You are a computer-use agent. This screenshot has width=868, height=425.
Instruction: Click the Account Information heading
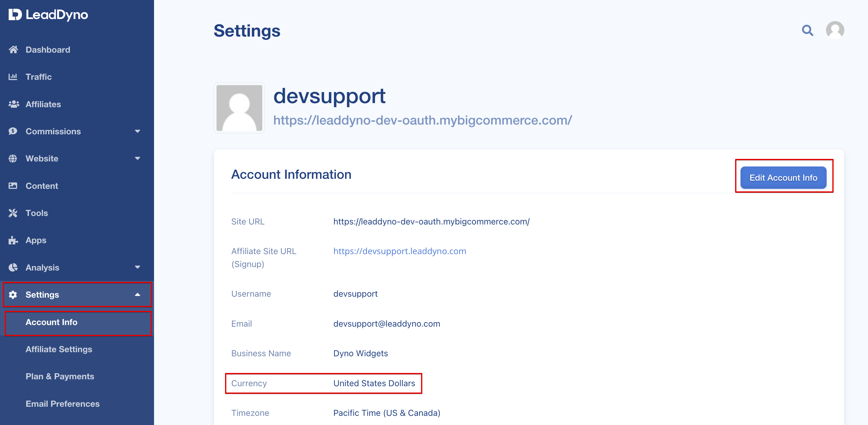(x=291, y=174)
